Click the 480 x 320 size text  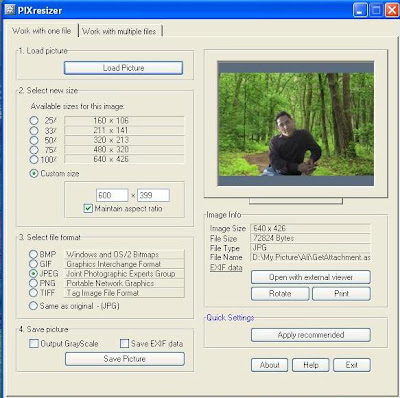pos(111,149)
